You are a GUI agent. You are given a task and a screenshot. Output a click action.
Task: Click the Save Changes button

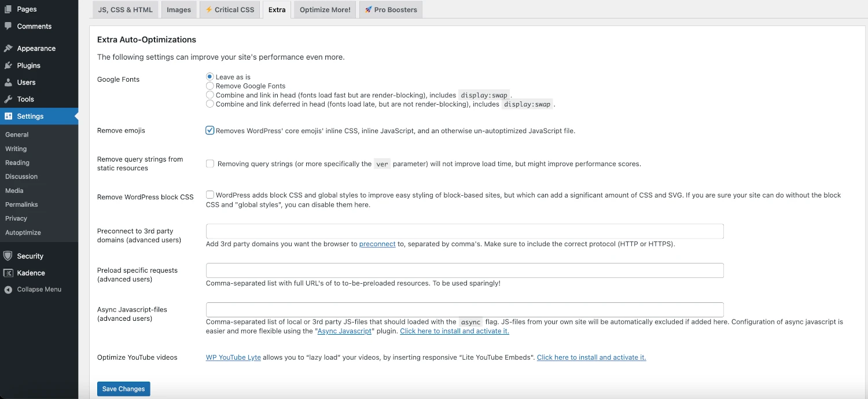click(x=123, y=389)
